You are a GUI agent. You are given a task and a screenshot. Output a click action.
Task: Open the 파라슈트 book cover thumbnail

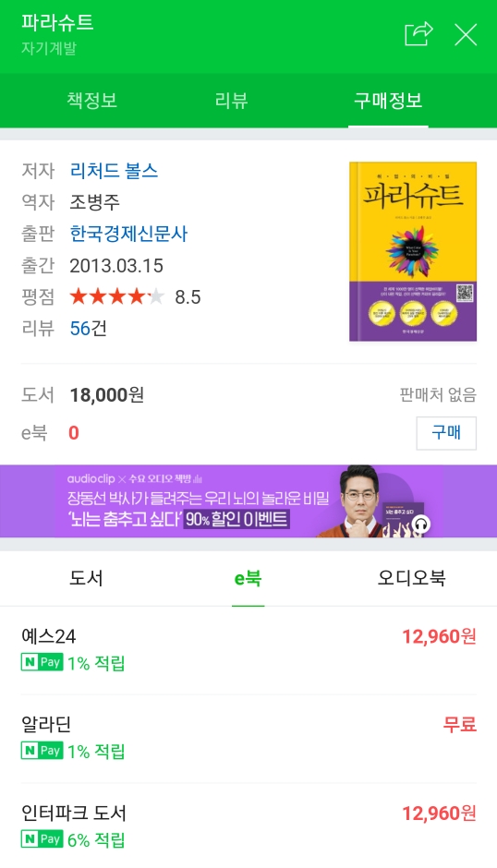point(413,251)
